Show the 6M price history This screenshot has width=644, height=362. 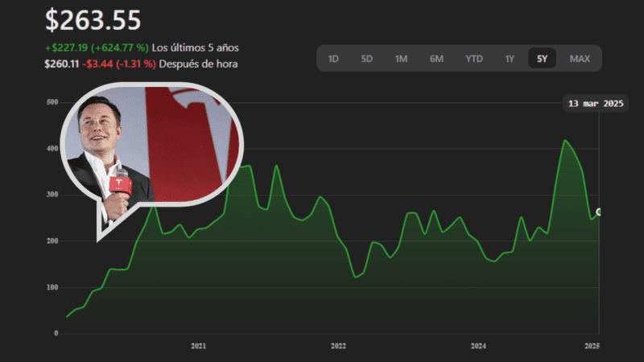pos(436,59)
